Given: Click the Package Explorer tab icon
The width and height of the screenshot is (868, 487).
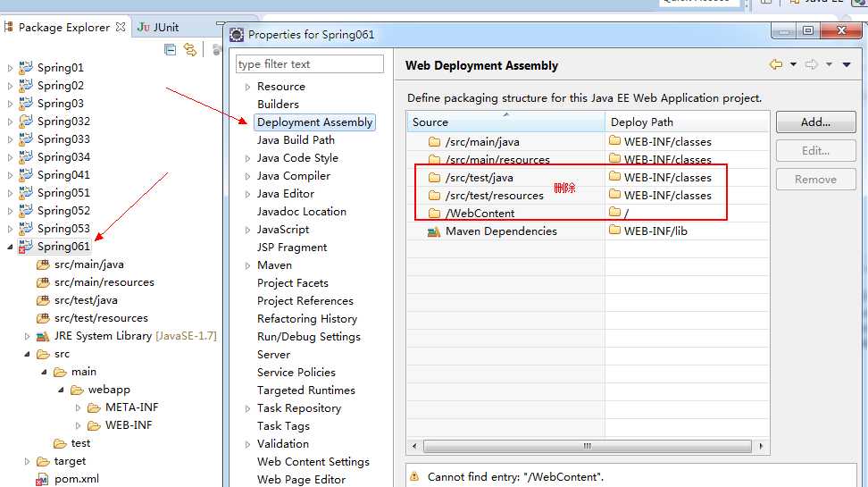Looking at the screenshot, I should pyautogui.click(x=8, y=27).
